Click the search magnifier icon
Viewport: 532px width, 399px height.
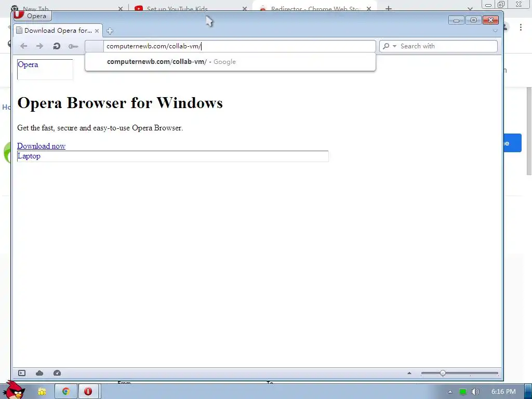(386, 46)
